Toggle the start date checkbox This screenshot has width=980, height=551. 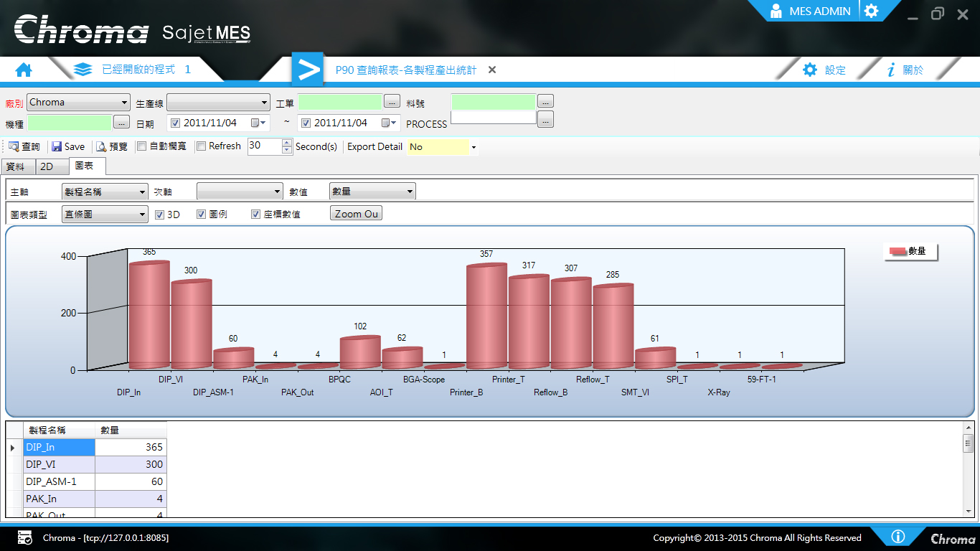point(176,123)
